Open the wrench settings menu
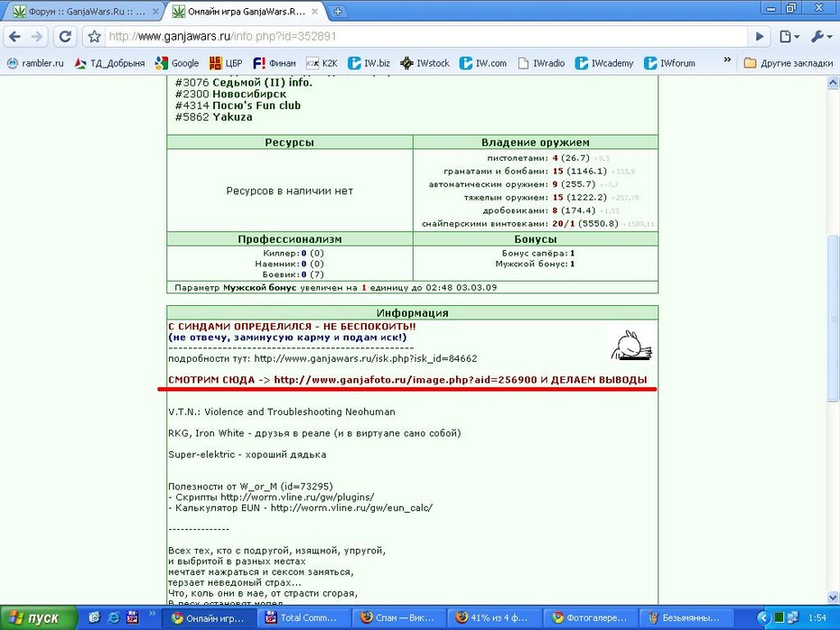Viewport: 840px width, 630px height. (x=821, y=36)
